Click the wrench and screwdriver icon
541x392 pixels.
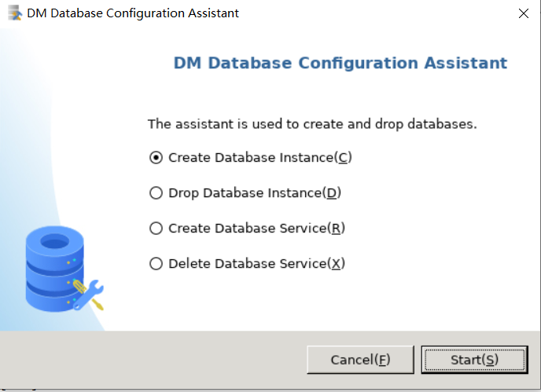89,295
